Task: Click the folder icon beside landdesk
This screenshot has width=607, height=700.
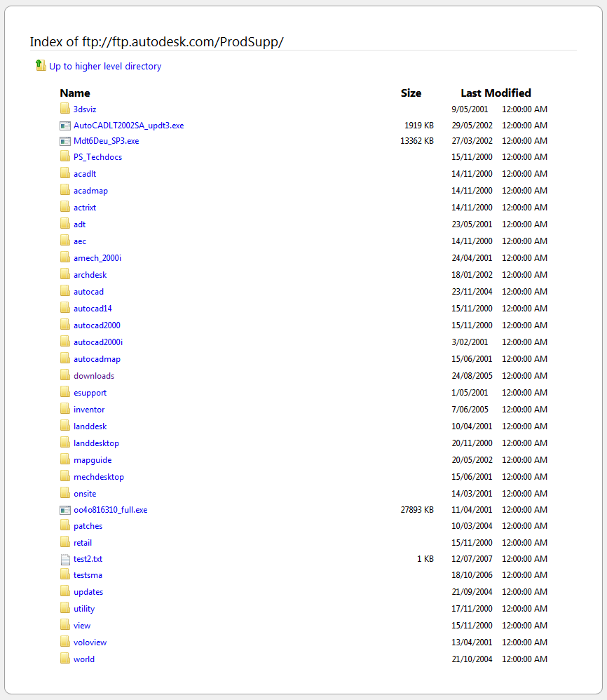Action: [x=65, y=426]
